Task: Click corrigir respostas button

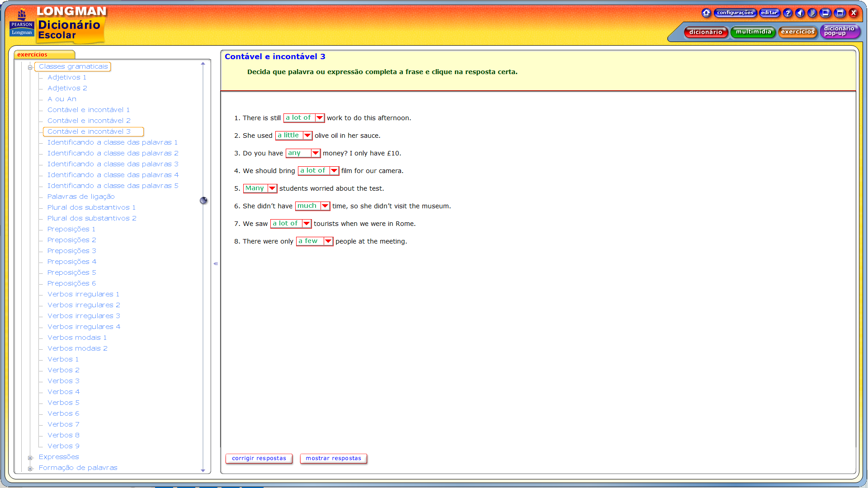Action: tap(259, 458)
